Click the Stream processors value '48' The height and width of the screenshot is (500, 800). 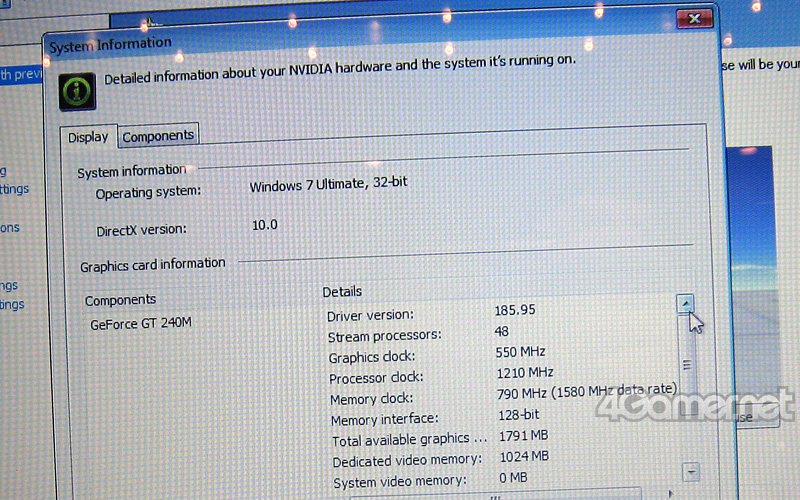pos(502,331)
